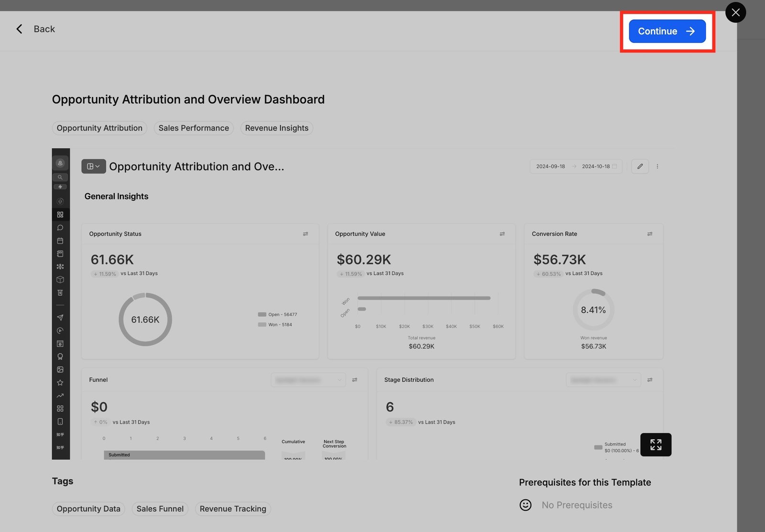Select the Opportunity Attribution chip

pyautogui.click(x=99, y=128)
